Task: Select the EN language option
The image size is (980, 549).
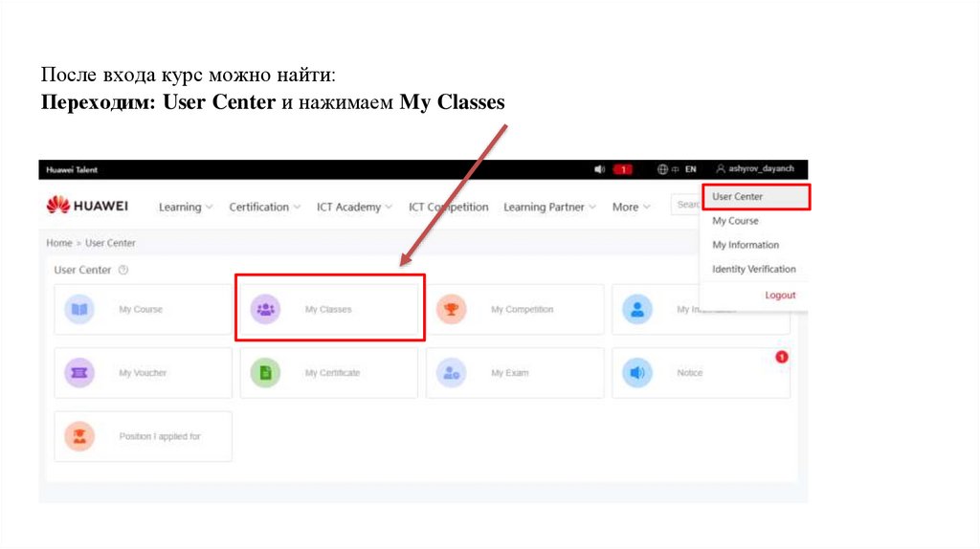Action: [691, 169]
